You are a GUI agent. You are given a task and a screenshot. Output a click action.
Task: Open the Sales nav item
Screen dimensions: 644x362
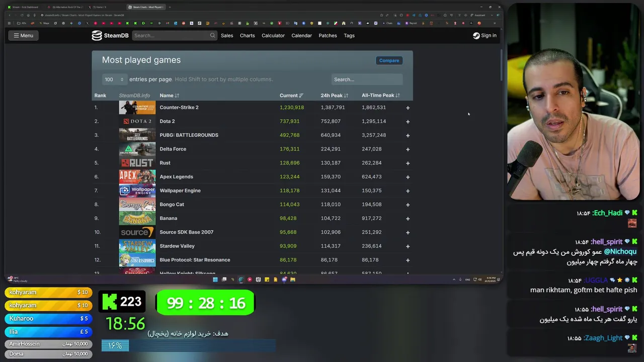pyautogui.click(x=227, y=36)
